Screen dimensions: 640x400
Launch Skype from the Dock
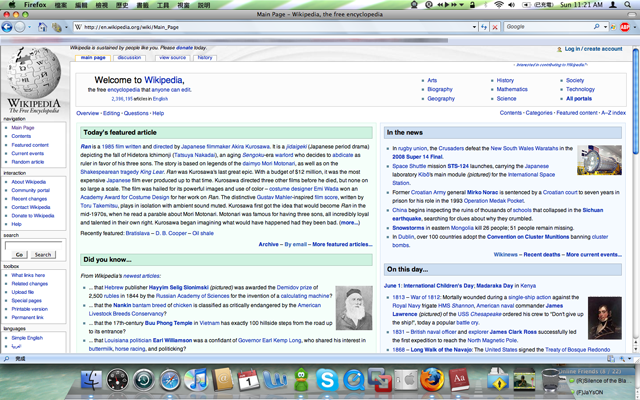coord(327,380)
